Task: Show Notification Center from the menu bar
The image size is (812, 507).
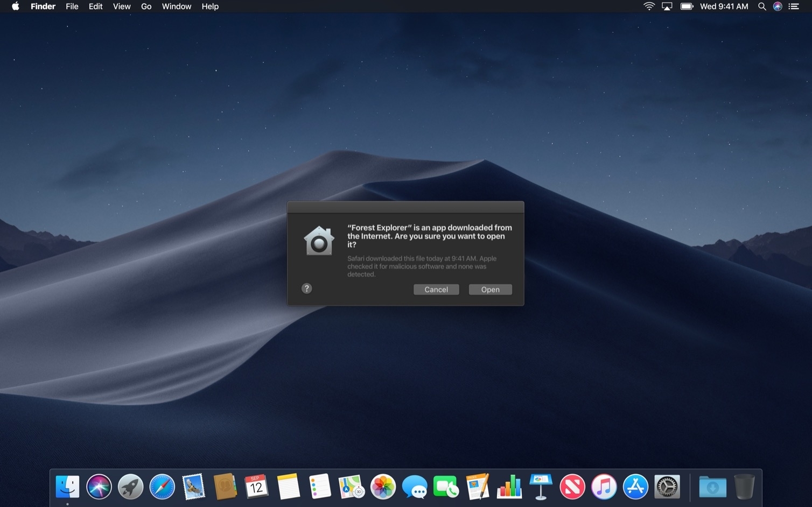Action: pyautogui.click(x=794, y=6)
